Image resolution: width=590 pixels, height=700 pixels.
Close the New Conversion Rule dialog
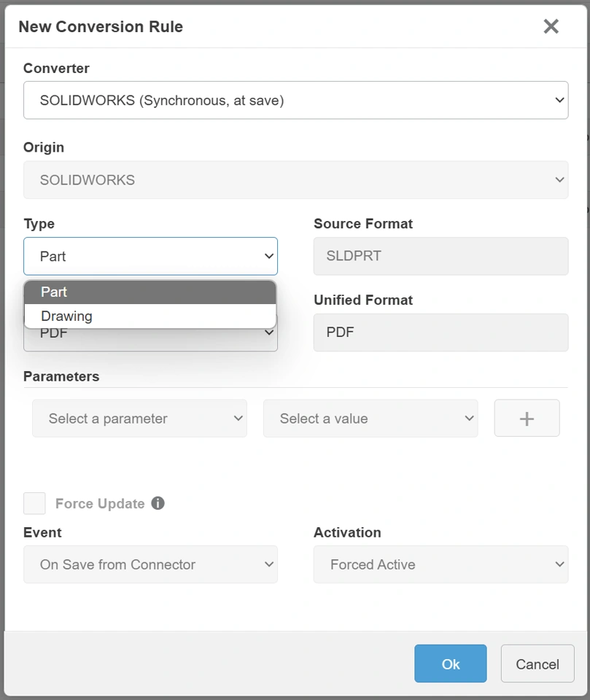click(551, 27)
